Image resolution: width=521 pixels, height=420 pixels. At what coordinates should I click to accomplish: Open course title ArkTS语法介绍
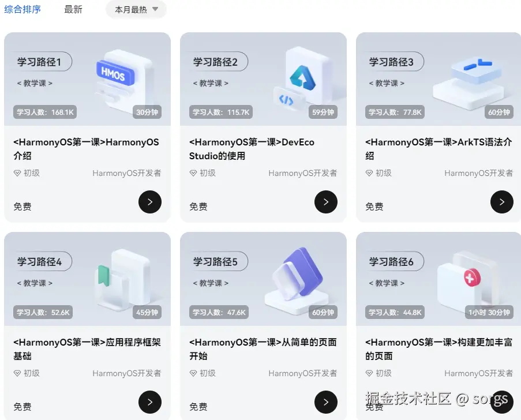438,149
